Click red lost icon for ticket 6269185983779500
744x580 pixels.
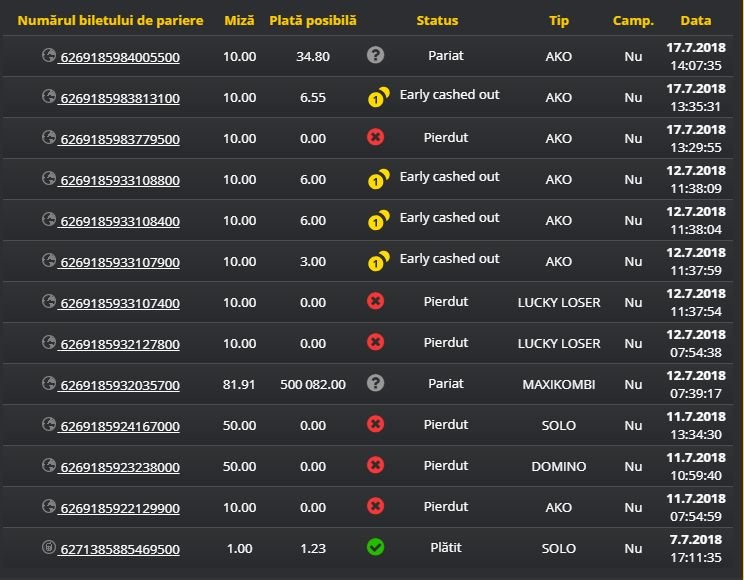tap(376, 138)
